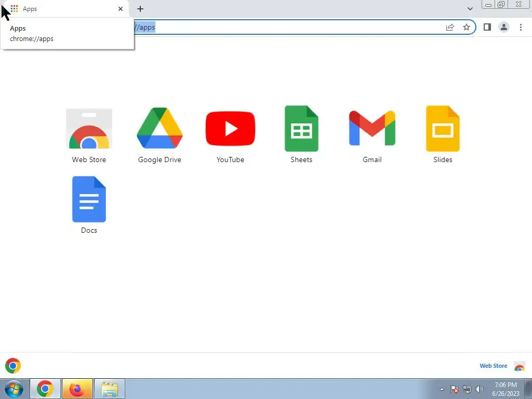Open the Gmail app icon
Screen dimensions: 532x399
[x=372, y=128]
